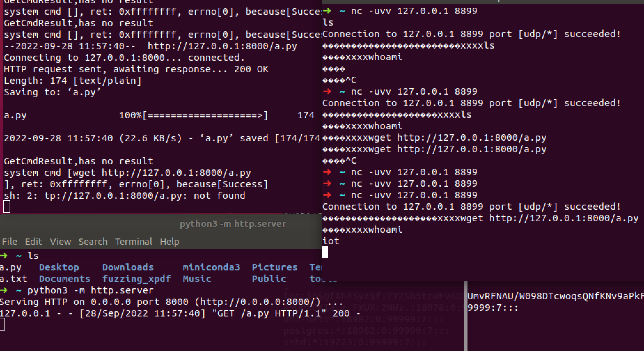Viewport: 644px width, 351px height.
Task: Click the 'sh: 2: tp://127.0.0.1:8000/a.py: not found' line
Action: click(x=124, y=196)
